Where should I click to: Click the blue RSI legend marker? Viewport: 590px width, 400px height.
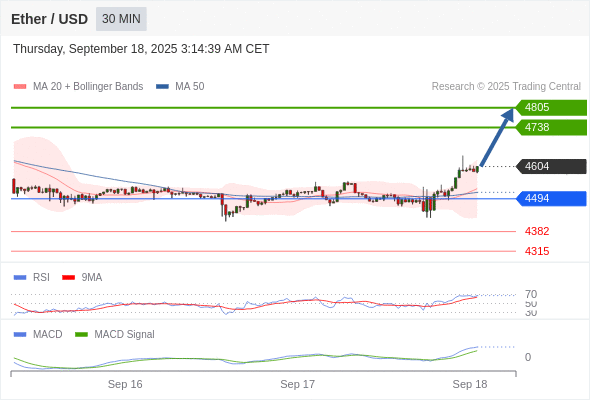pyautogui.click(x=20, y=278)
